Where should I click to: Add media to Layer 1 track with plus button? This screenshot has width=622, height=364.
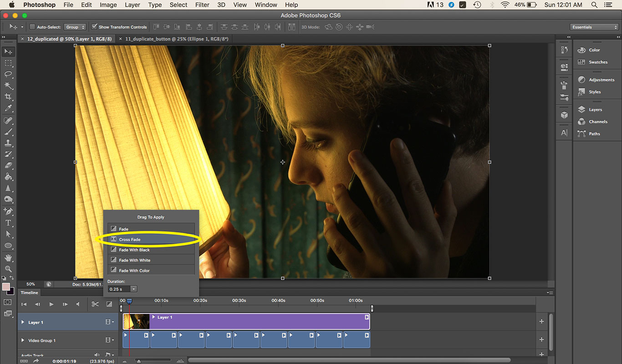[x=541, y=322]
